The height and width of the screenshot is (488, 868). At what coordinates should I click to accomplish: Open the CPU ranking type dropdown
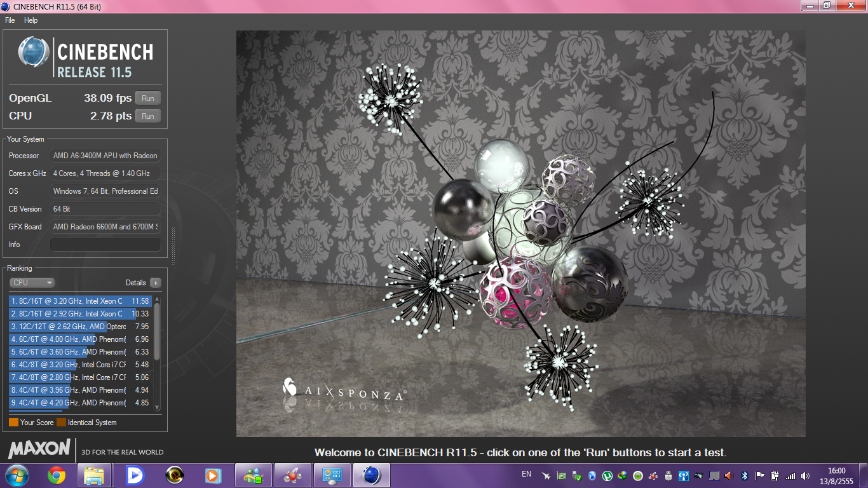pyautogui.click(x=32, y=283)
